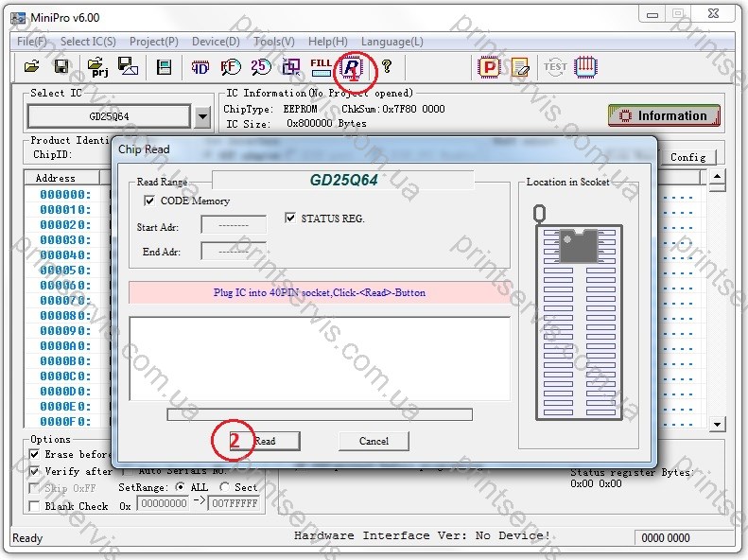Screen dimensions: 748x560
Task: Click the Information button
Action: [664, 116]
